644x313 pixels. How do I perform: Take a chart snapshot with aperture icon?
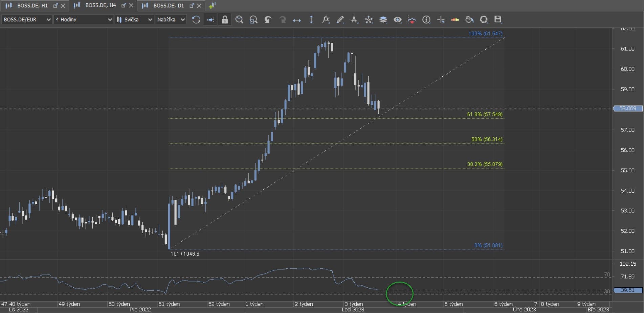(x=484, y=20)
